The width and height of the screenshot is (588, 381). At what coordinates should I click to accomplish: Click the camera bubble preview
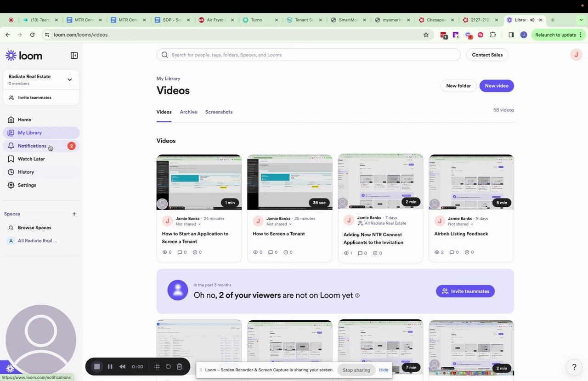[x=41, y=340]
